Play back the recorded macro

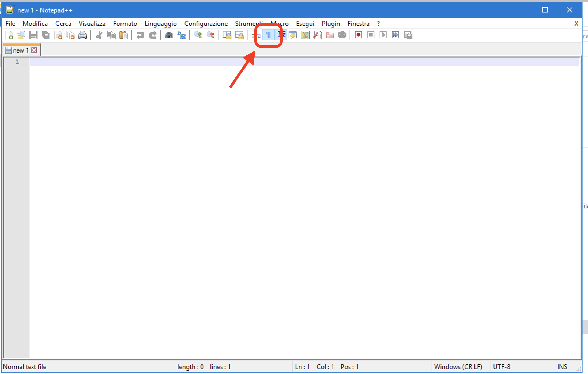tap(383, 35)
